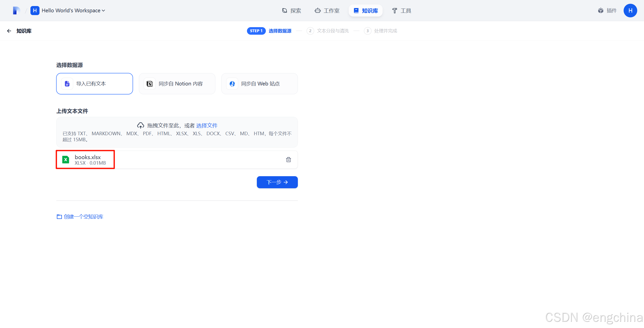The image size is (644, 328).
Task: Select 导入已有文本 data source option
Action: [95, 84]
